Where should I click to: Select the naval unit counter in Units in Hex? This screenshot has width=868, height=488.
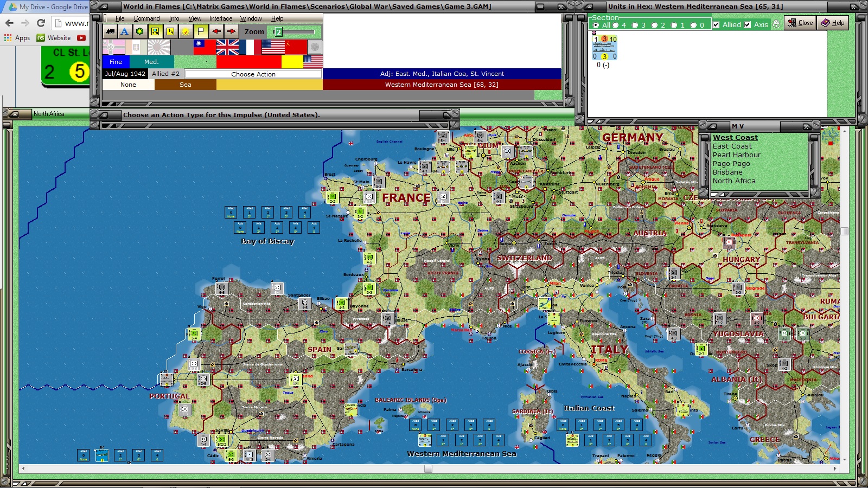coord(604,48)
